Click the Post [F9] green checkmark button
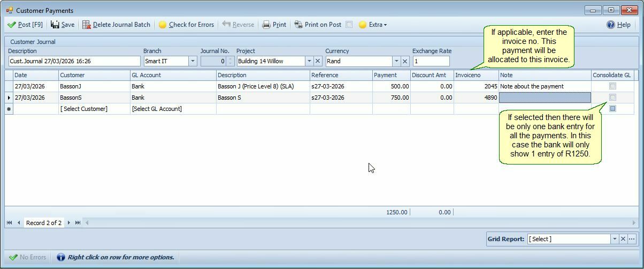Screen dimensions: 644x269 tap(25, 25)
